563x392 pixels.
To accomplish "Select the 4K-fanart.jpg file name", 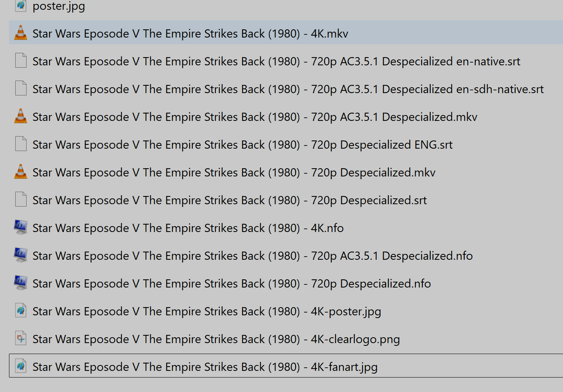I will [x=205, y=367].
